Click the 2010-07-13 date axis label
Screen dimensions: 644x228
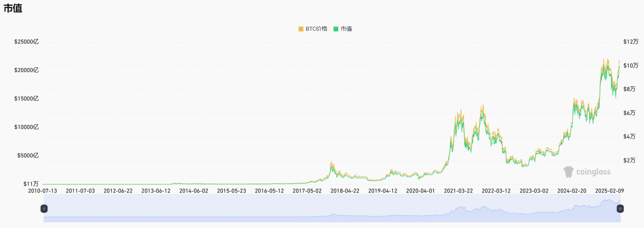pyautogui.click(x=43, y=191)
